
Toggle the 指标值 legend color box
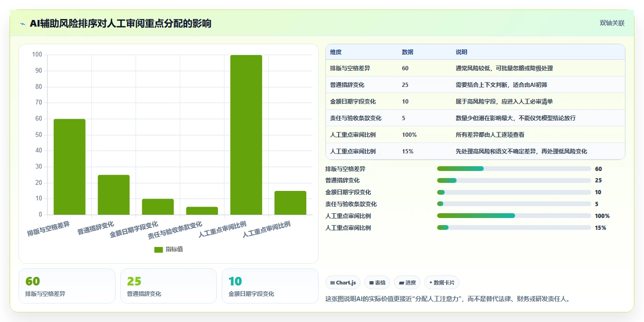pos(158,250)
